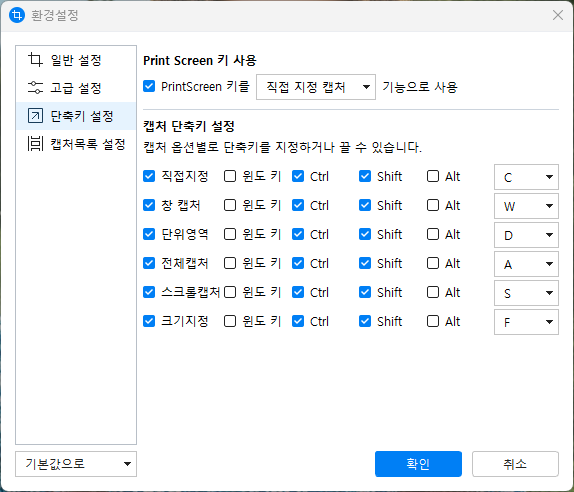Toggle Shift for the 크기지정 row
Screen dimensions: 574x492
click(x=365, y=321)
